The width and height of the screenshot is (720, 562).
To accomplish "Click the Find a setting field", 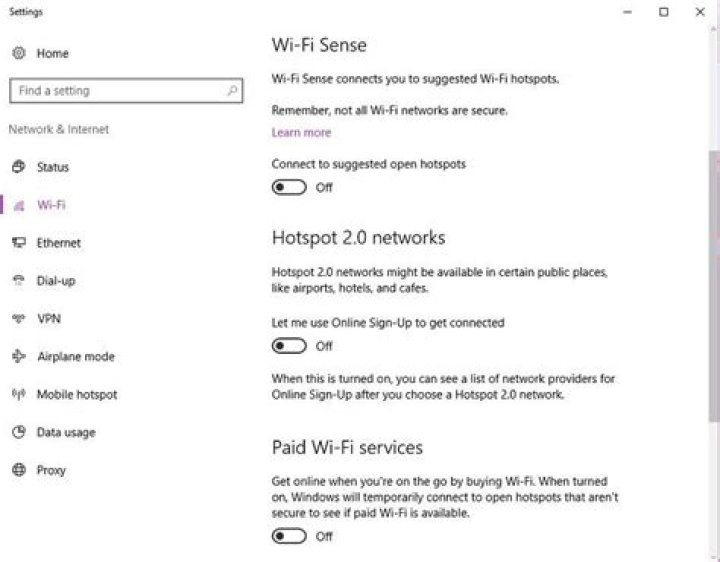I will click(120, 91).
